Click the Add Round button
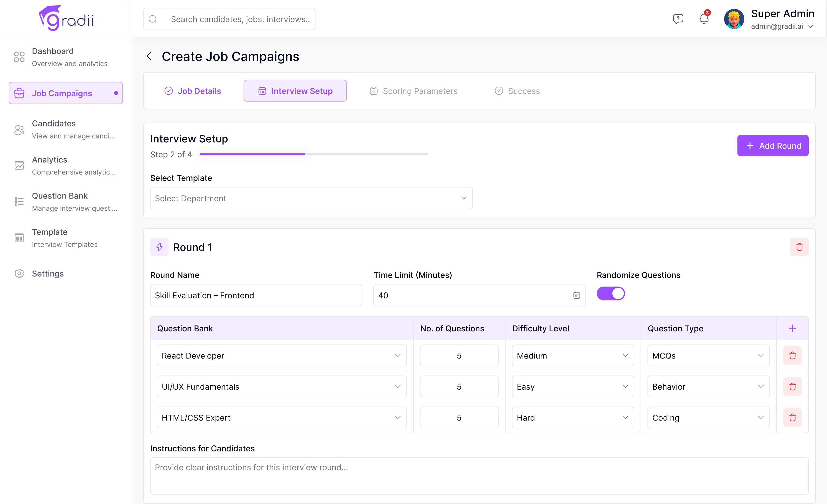 (772, 146)
